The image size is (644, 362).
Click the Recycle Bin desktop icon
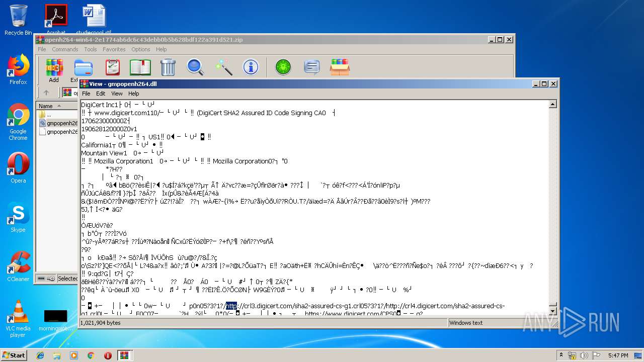coord(18,20)
